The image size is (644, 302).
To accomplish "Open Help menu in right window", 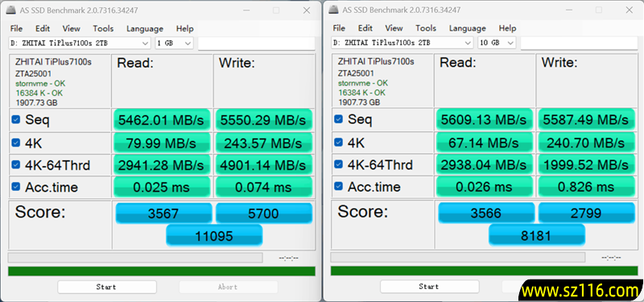I will [x=507, y=28].
